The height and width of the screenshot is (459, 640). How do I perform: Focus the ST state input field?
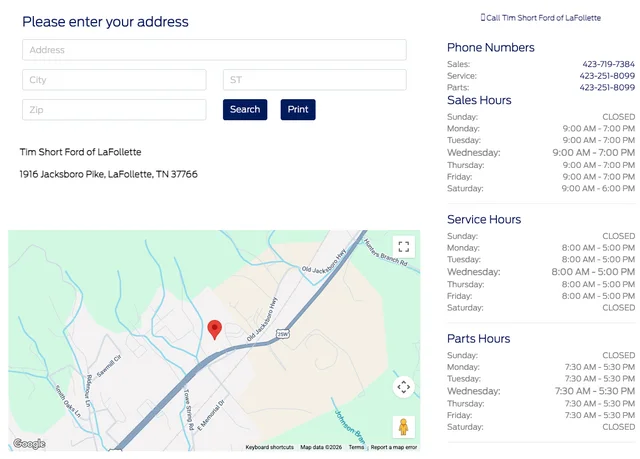[x=315, y=80]
